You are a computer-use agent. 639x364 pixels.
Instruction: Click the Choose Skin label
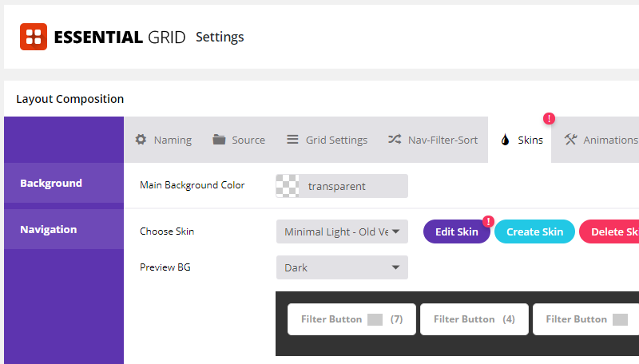(167, 231)
